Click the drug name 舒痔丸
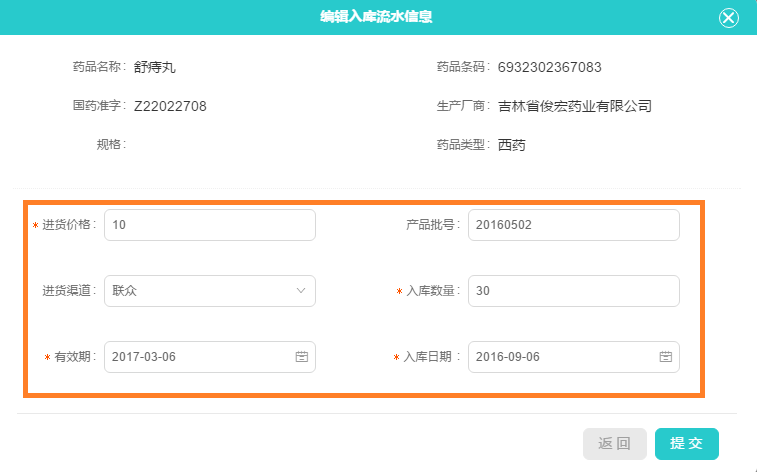The width and height of the screenshot is (758, 472). pos(155,67)
